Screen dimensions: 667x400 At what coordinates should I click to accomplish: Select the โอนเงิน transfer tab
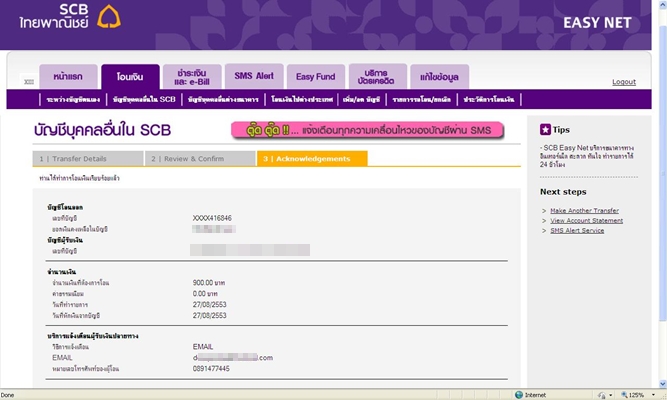click(x=130, y=77)
